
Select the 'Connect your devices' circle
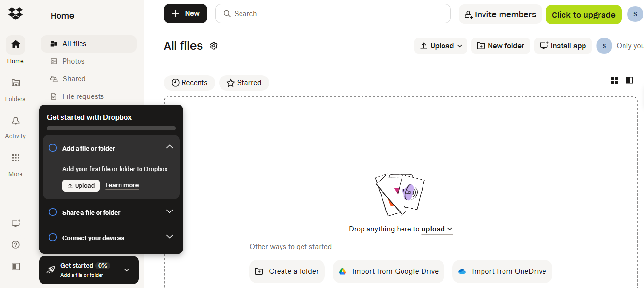[x=53, y=237]
